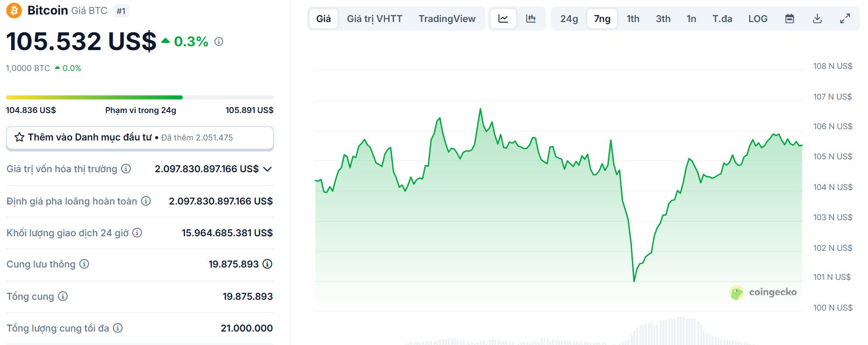This screenshot has height=345, width=868.
Task: Click the star icon in Thêm vào Danh mục đầu tư
Action: point(19,137)
